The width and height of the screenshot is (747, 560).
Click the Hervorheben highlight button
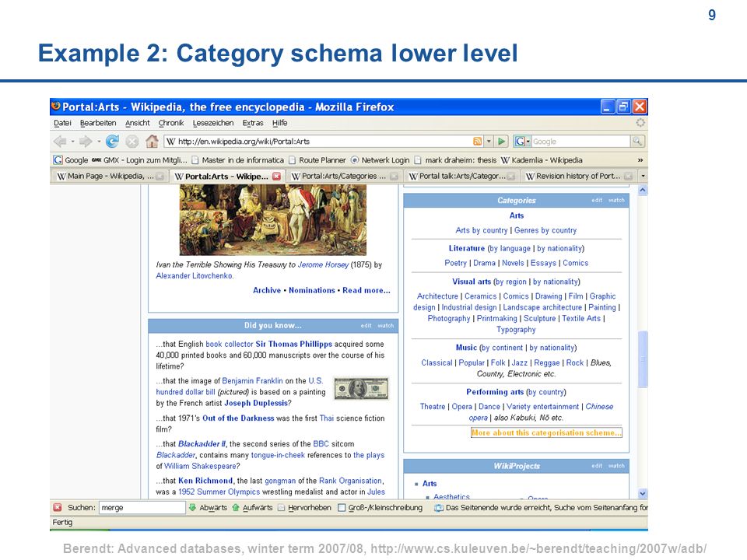point(304,508)
